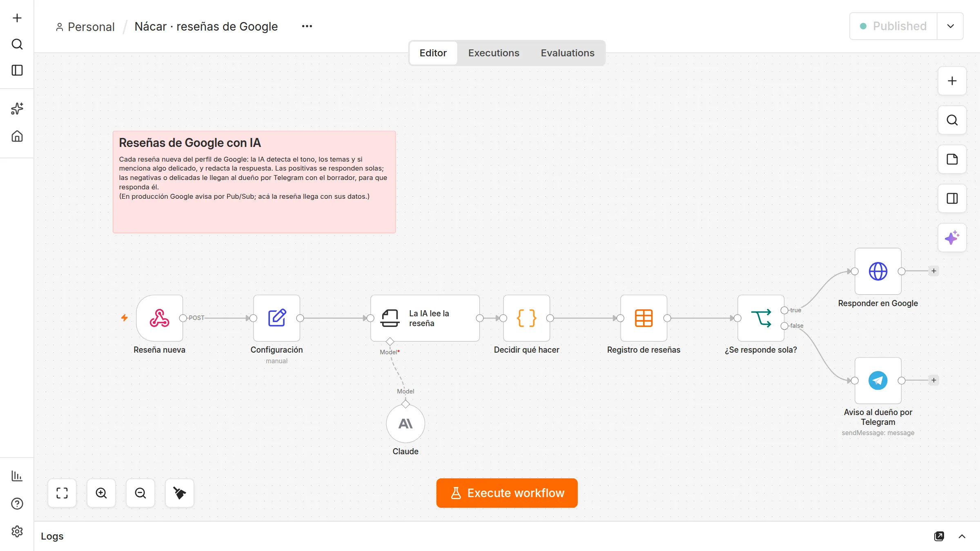980x551 pixels.
Task: Toggle the focus panel icon on right
Action: pos(952,198)
